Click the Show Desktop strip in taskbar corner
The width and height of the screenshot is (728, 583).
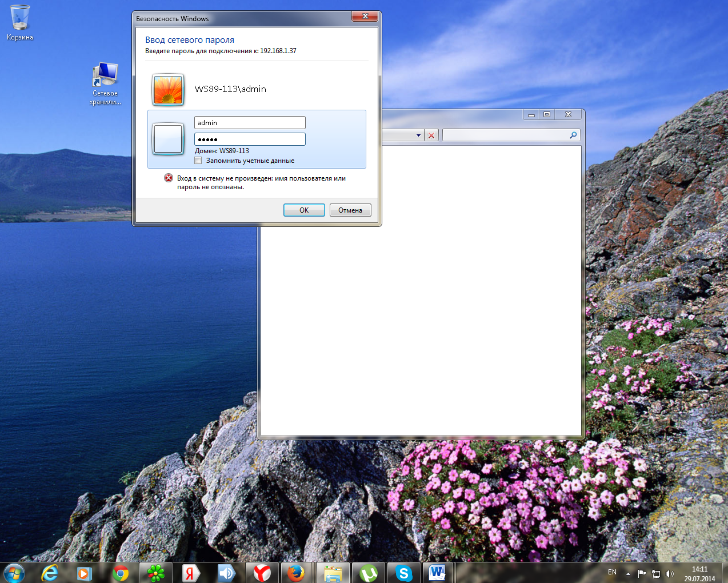(724, 573)
